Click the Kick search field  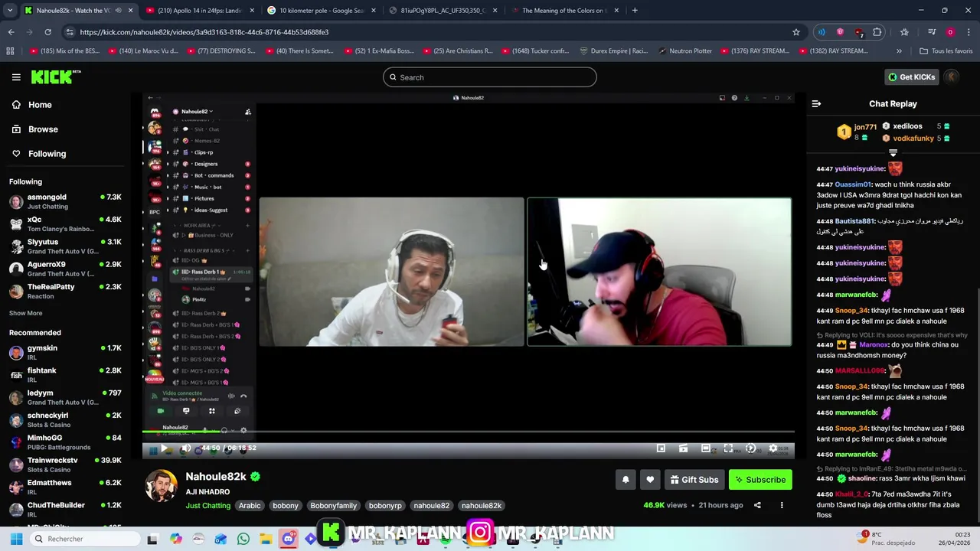click(490, 77)
